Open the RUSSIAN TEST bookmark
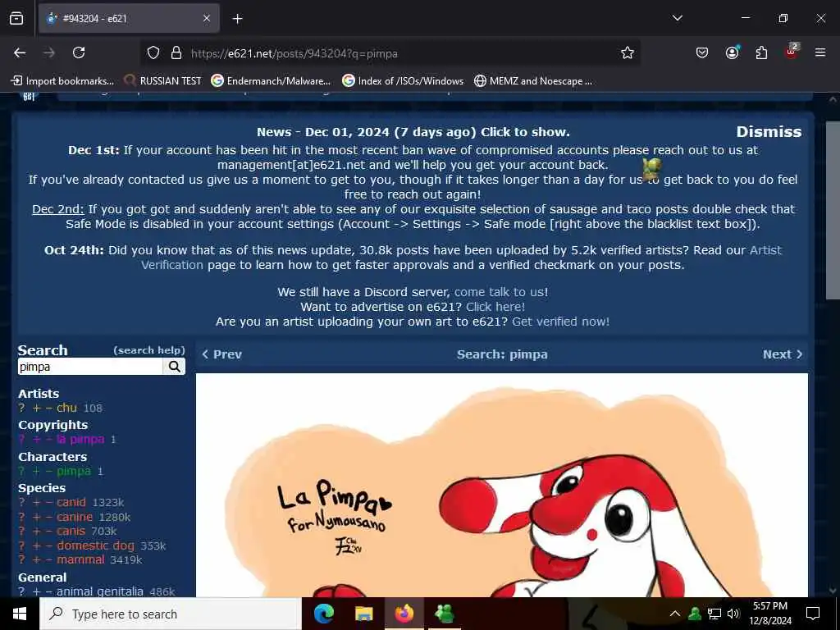The image size is (840, 630). [x=163, y=81]
